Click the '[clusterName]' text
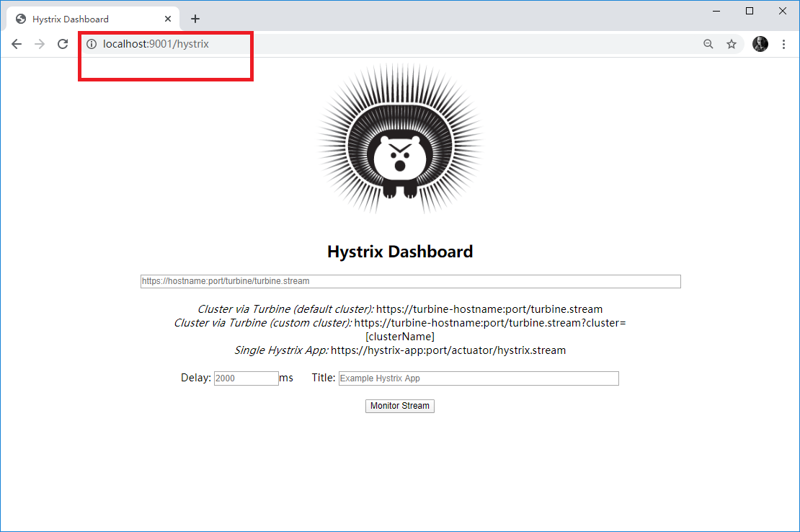This screenshot has height=532, width=800. pyautogui.click(x=400, y=337)
